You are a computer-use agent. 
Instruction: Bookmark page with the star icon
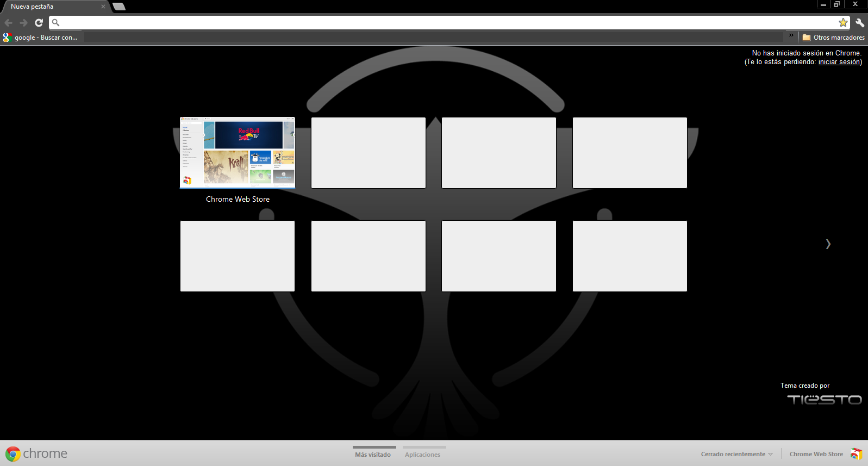(x=843, y=23)
